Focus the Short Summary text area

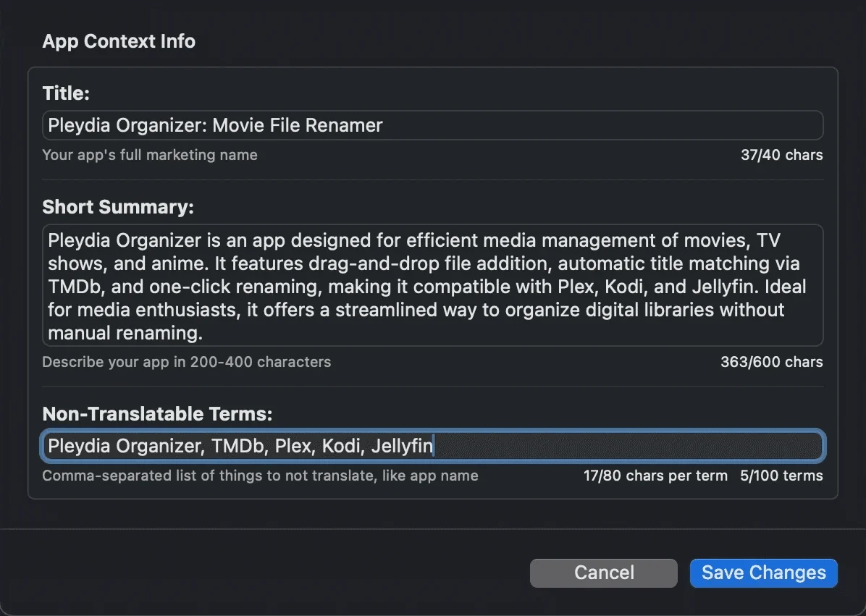coord(432,285)
